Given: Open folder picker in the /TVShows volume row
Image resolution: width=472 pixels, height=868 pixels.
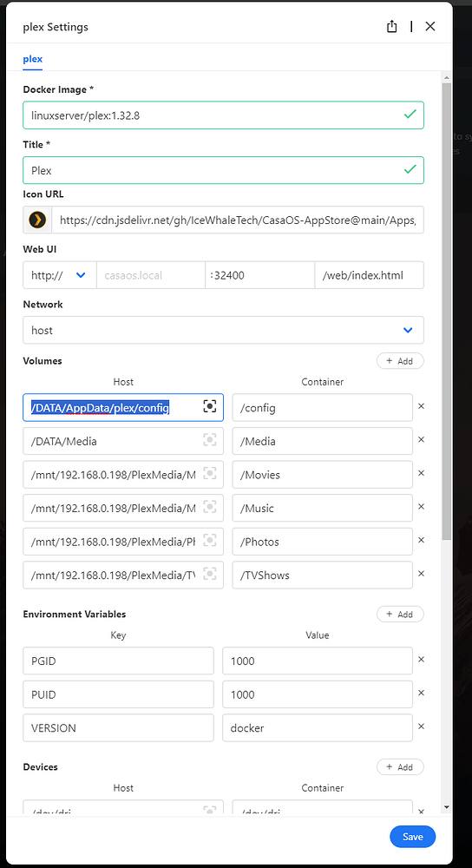Looking at the screenshot, I should (210, 574).
